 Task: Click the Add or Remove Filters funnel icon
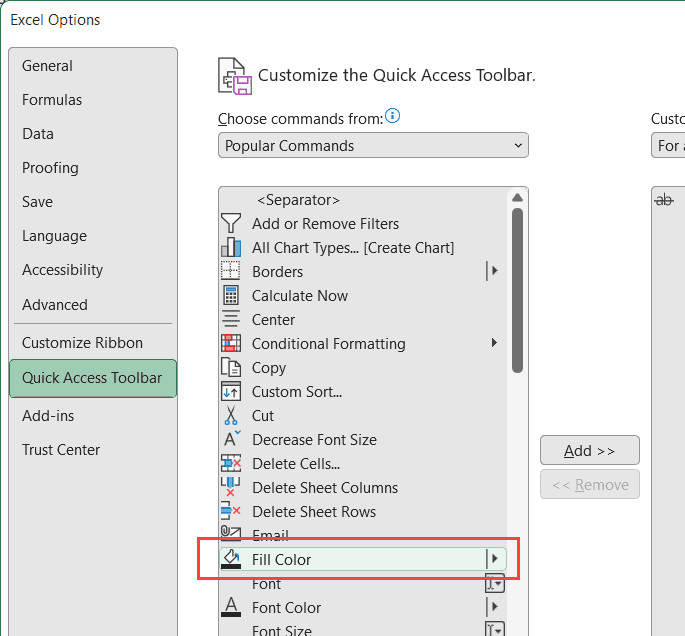231,223
